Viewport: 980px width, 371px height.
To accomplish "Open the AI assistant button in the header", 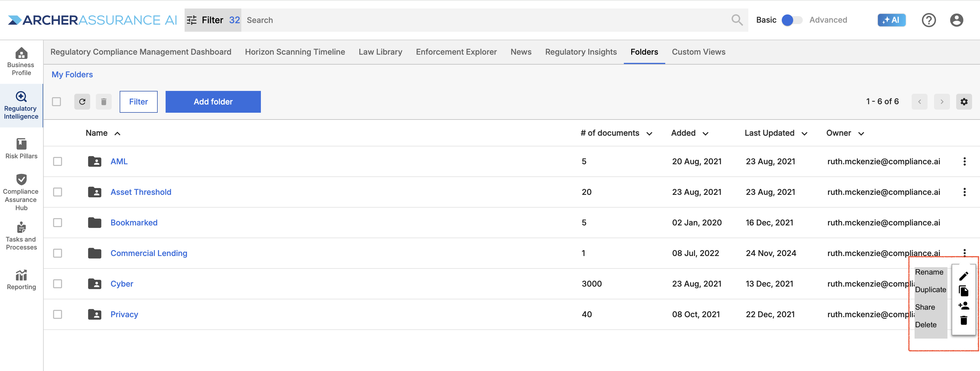I will point(892,20).
